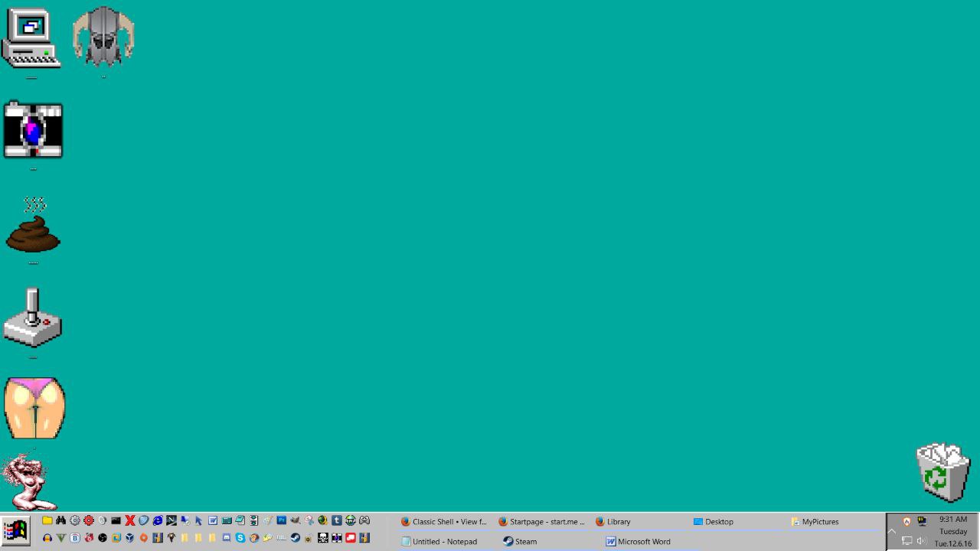The width and height of the screenshot is (980, 551).
Task: Select the joystick desktop icon
Action: (x=32, y=318)
